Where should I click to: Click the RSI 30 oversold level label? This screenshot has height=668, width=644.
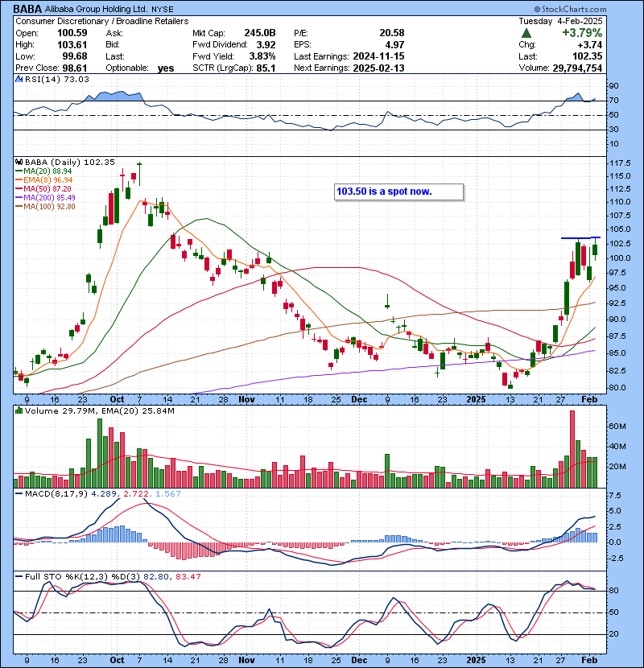(613, 130)
